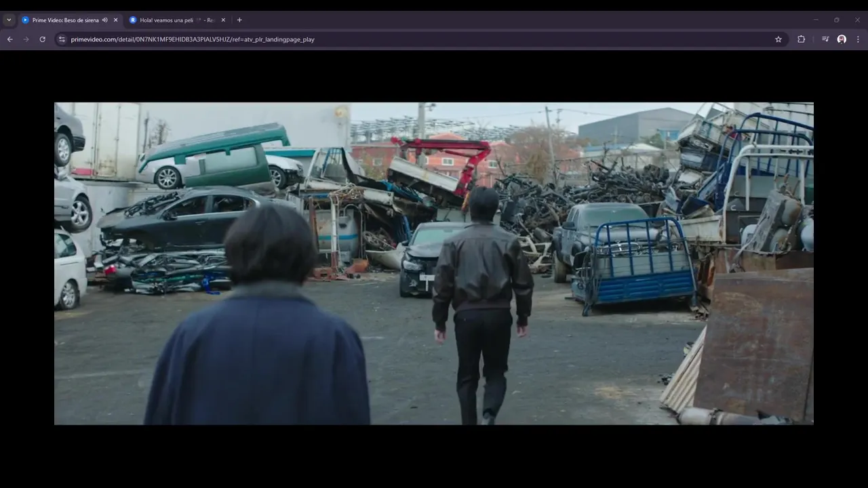Go forward to the next page
Screen dimensions: 868x488
tap(26, 39)
